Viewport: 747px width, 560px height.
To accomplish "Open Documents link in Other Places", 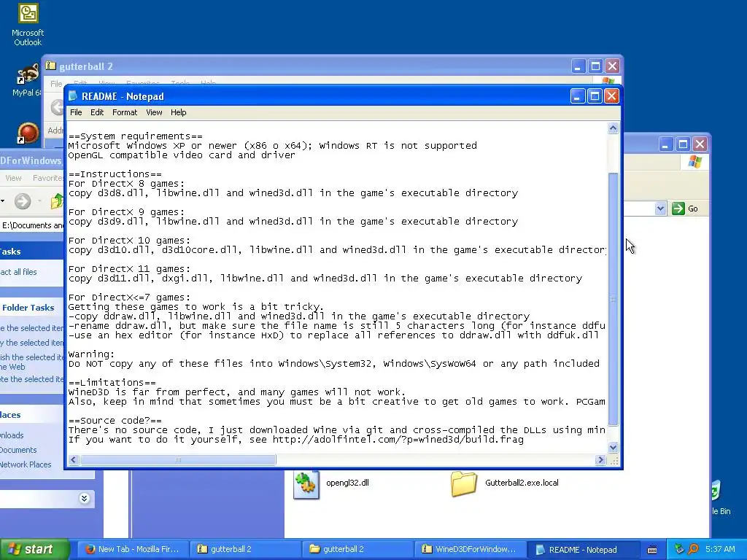I will click(18, 450).
